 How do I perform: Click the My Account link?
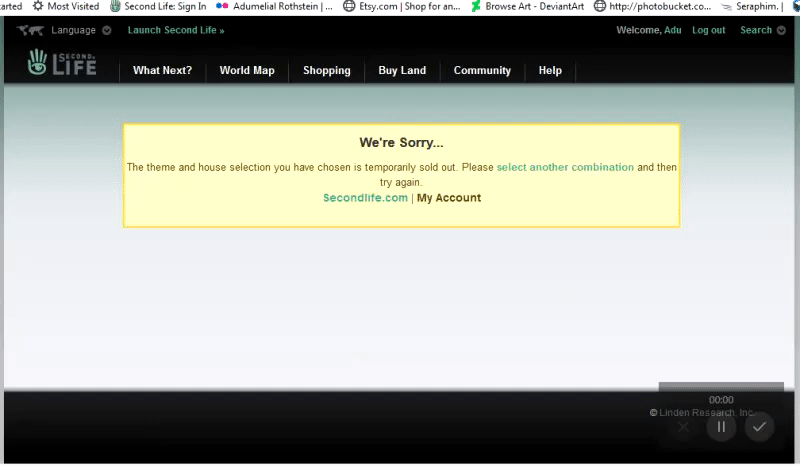tap(449, 198)
